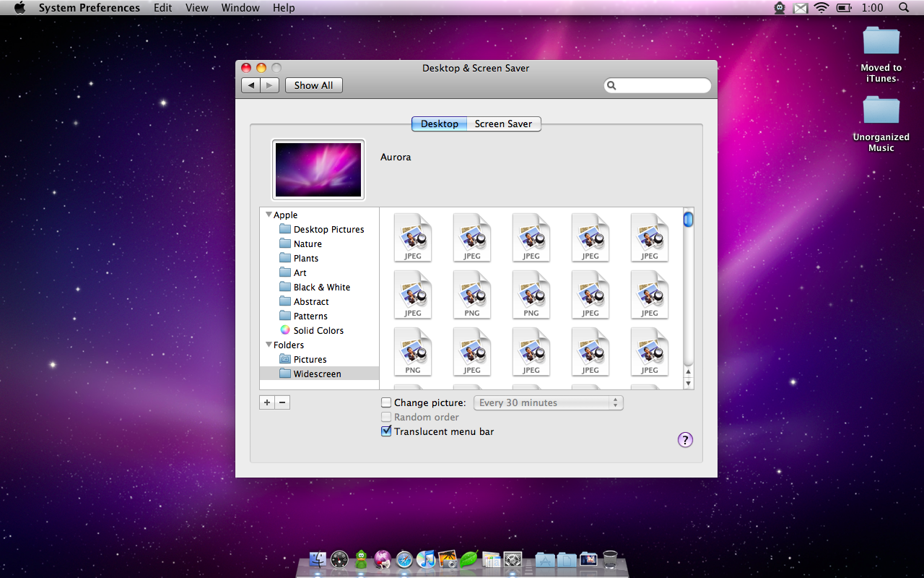
Task: Select the Pictures folder under Folders
Action: (303, 359)
